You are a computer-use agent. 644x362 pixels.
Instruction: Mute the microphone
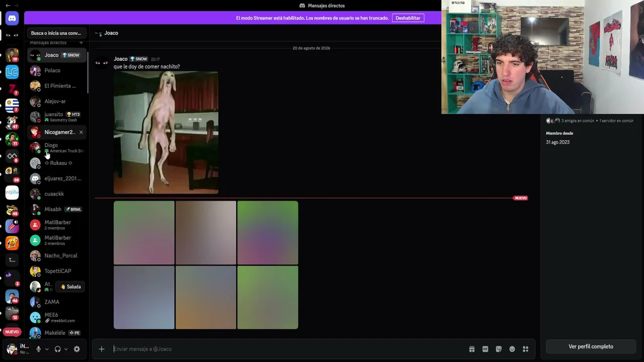click(38, 349)
